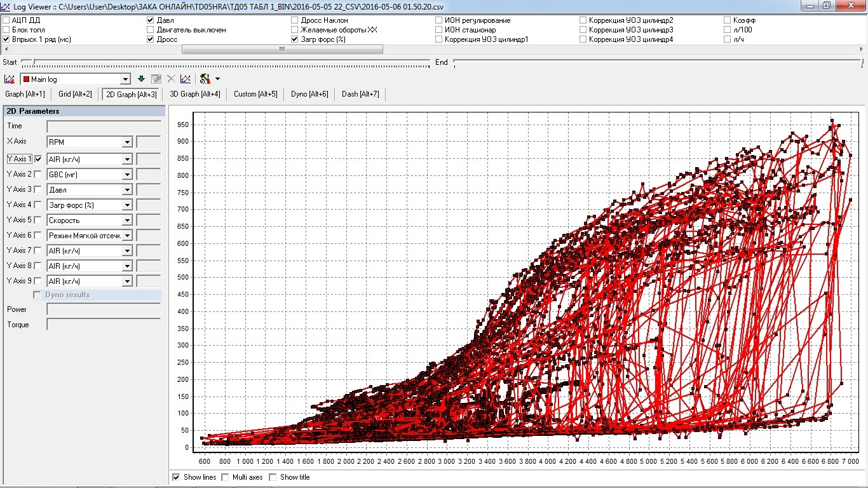
Task: Check the АЦП ДД channel checkbox
Action: pyautogui.click(x=6, y=20)
